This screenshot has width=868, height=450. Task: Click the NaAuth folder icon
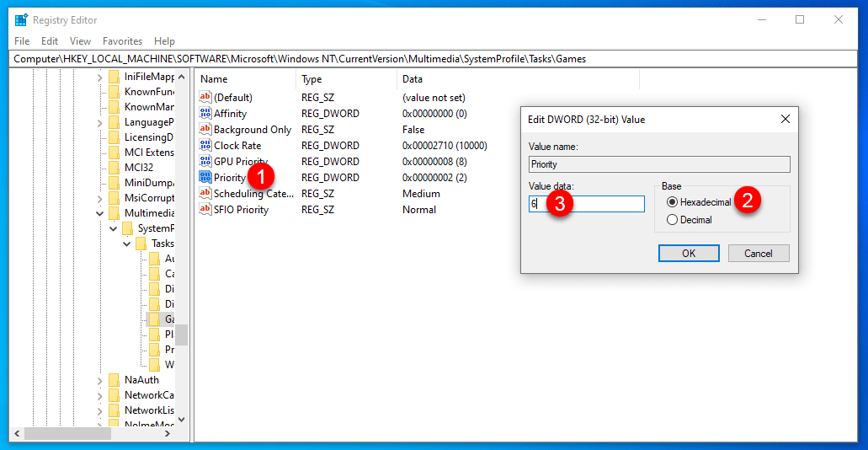pyautogui.click(x=114, y=380)
